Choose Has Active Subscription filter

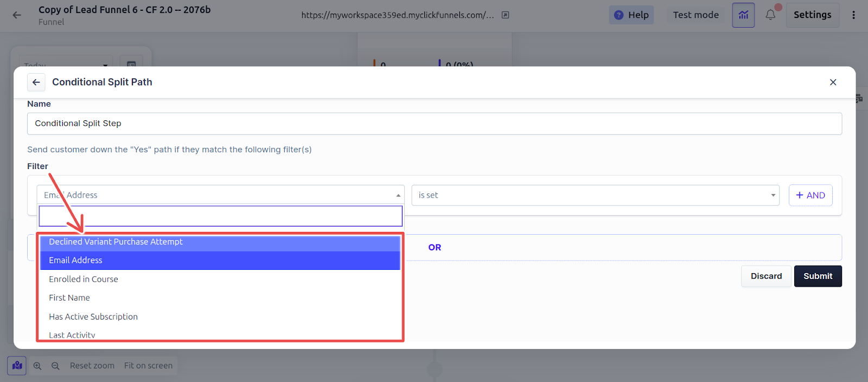[220, 316]
